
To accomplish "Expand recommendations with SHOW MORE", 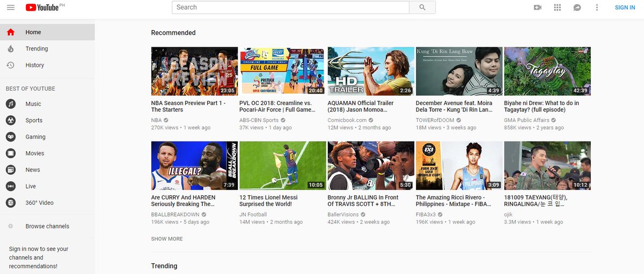I will [x=167, y=239].
